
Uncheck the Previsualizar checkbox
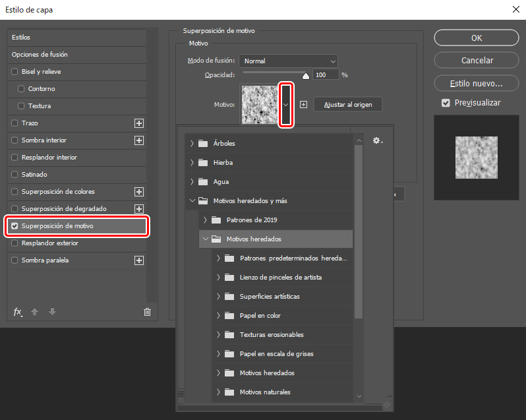tap(446, 103)
